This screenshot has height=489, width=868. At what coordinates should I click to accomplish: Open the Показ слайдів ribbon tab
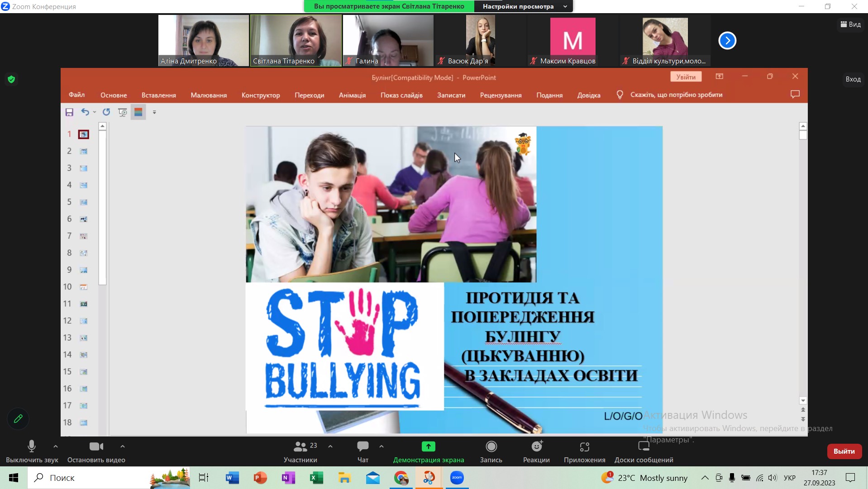[x=401, y=95]
